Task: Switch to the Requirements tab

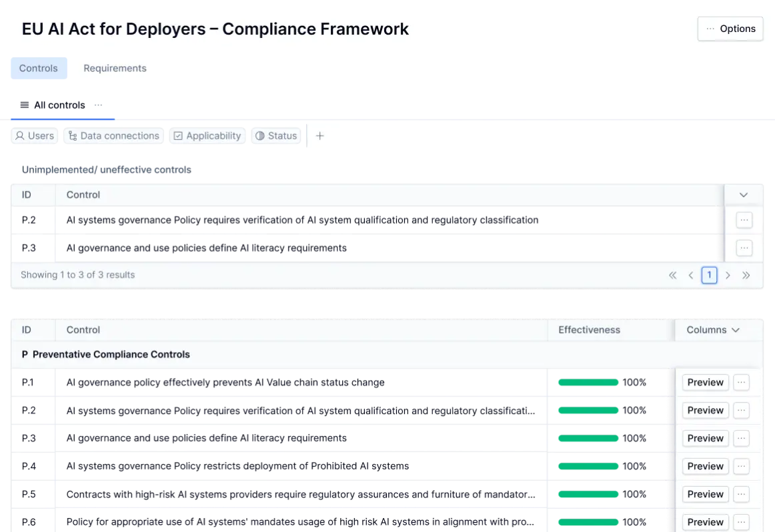Action: point(115,68)
